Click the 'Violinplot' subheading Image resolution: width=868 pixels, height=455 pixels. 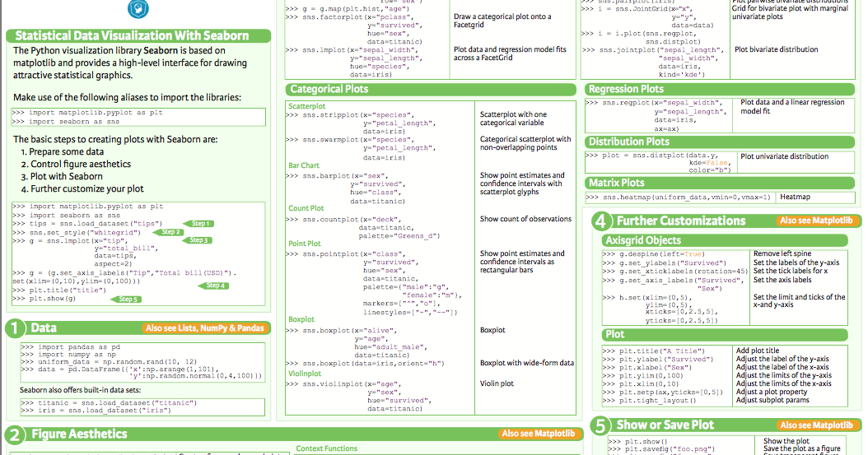coord(305,374)
